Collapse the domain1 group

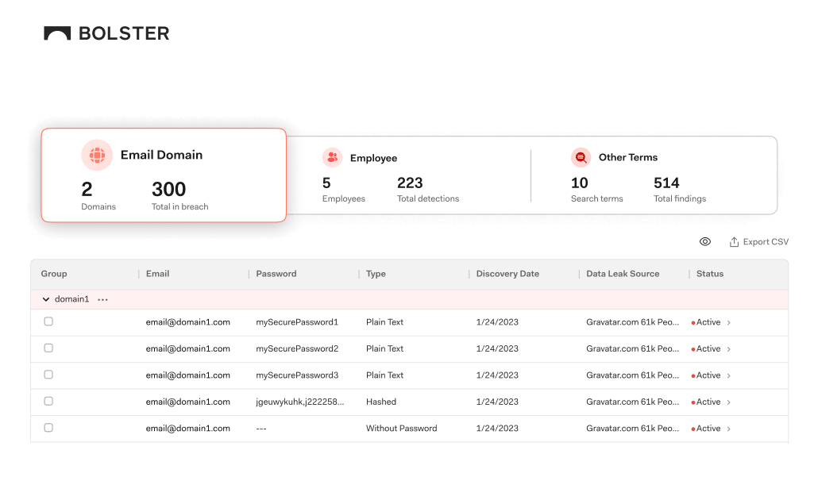tap(46, 300)
